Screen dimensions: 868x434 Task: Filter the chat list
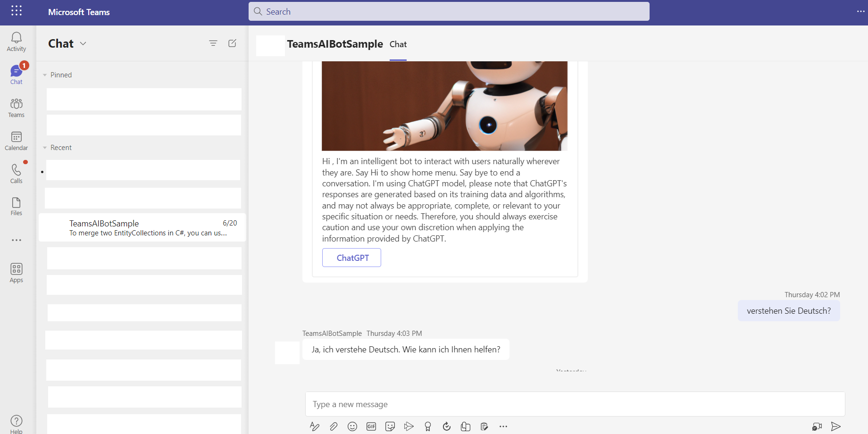coord(213,43)
